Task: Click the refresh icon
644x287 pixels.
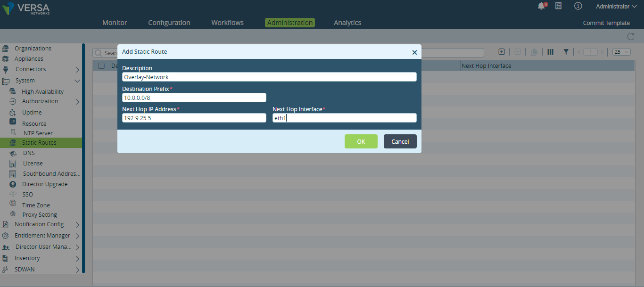Action: click(x=630, y=37)
